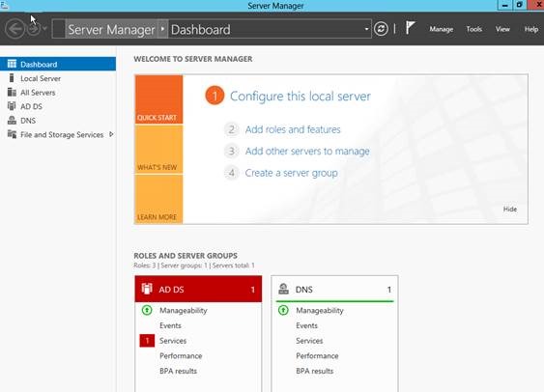Open Services in the AD DS tile
The height and width of the screenshot is (392, 544).
click(x=173, y=341)
